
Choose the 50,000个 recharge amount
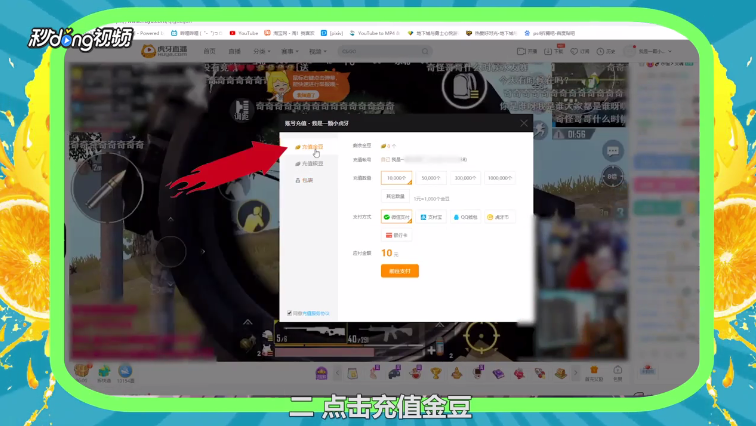[x=431, y=178]
